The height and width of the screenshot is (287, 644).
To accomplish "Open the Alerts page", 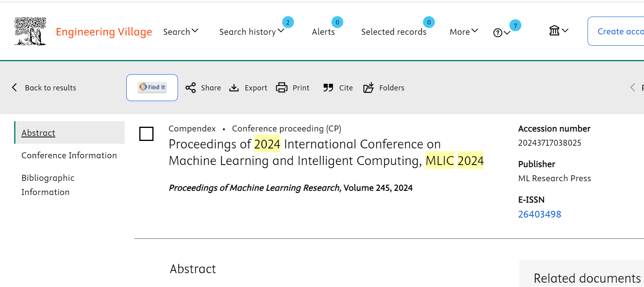I will [323, 32].
